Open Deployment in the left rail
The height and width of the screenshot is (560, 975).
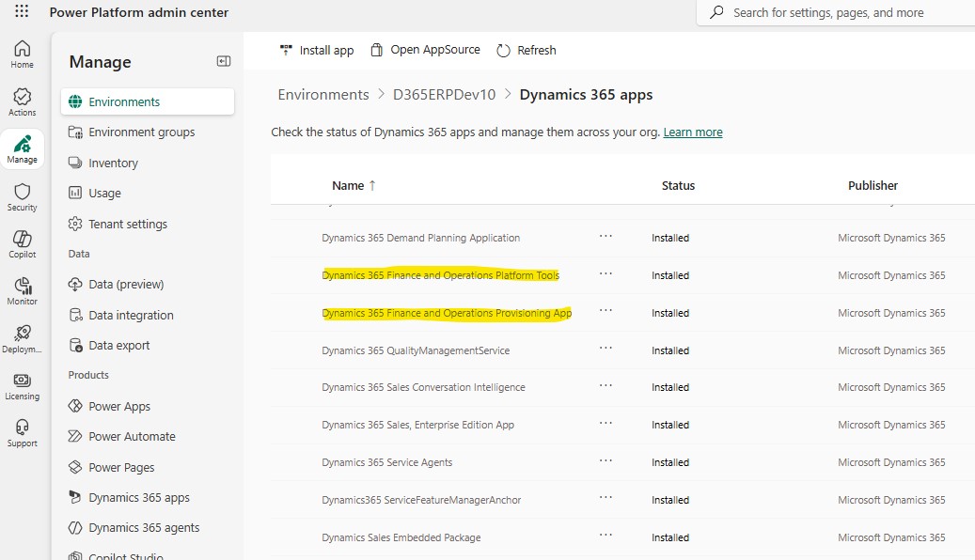click(x=22, y=339)
